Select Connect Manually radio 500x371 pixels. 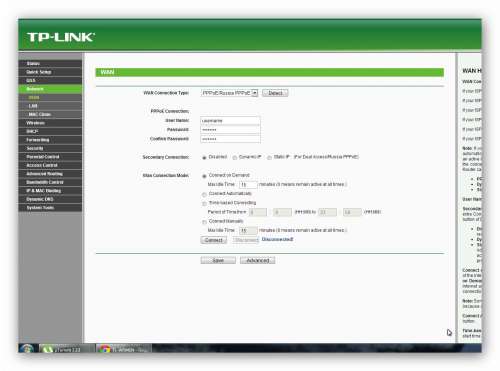point(204,222)
